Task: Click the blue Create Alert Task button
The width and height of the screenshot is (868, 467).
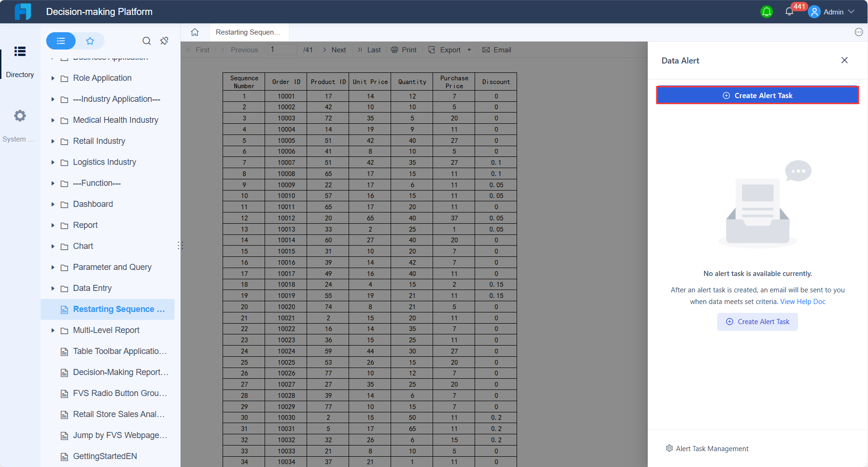Action: (x=757, y=95)
